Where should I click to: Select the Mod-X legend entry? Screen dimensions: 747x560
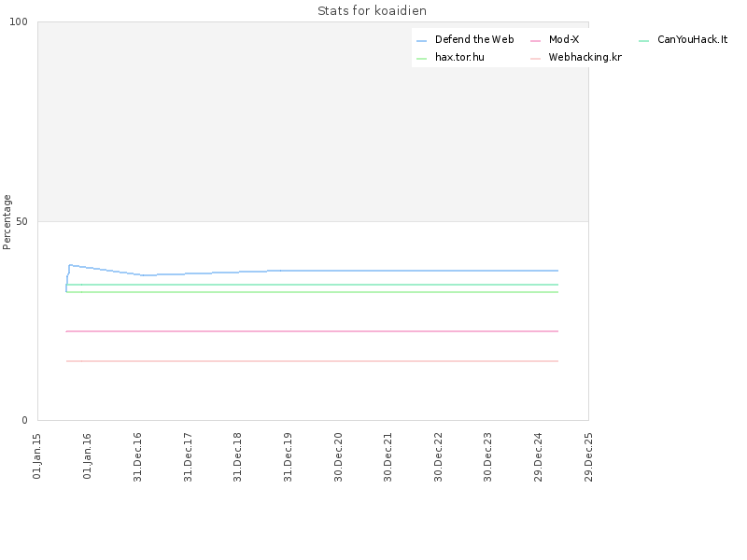click(564, 39)
